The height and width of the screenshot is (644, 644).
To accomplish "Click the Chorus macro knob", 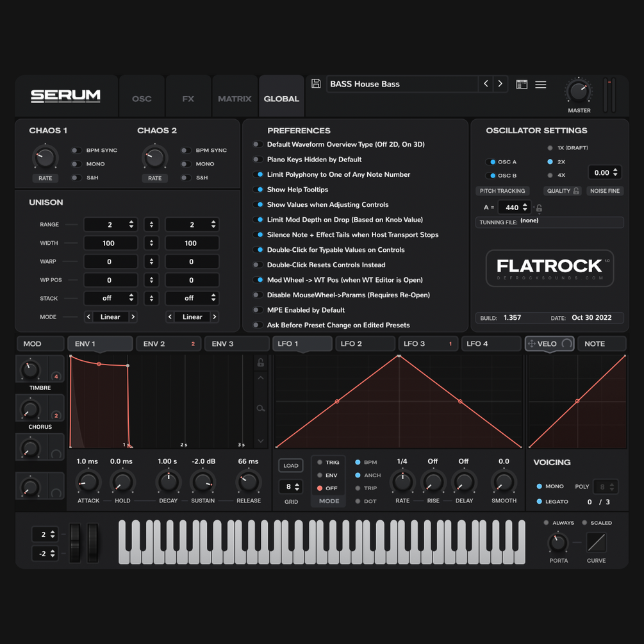I will [30, 409].
